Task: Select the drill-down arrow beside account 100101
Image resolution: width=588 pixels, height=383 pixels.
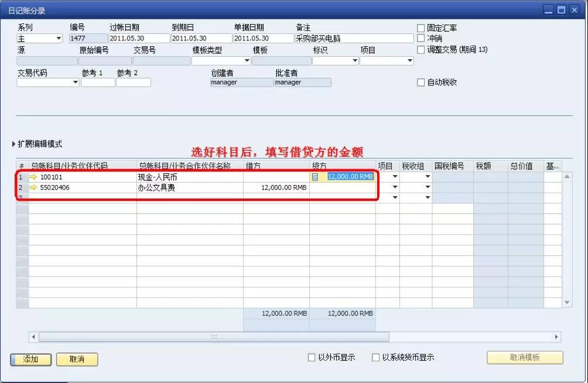Action: pyautogui.click(x=34, y=176)
